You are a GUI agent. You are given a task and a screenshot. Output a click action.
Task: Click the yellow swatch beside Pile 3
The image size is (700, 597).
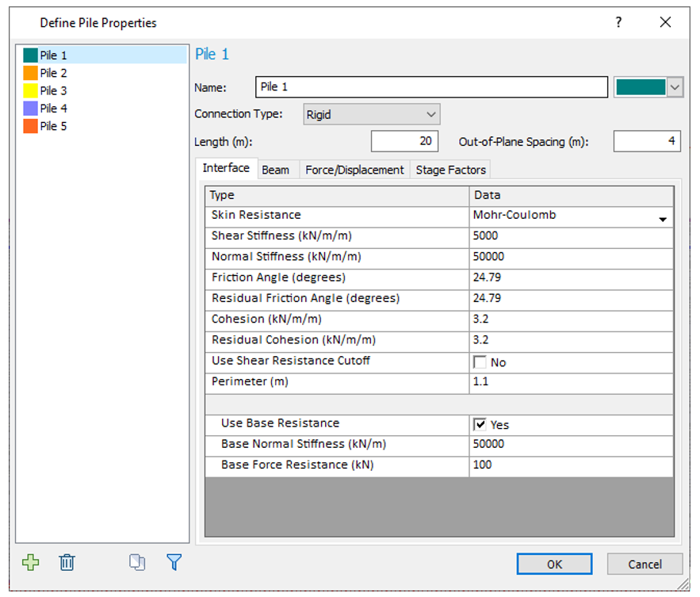30,90
